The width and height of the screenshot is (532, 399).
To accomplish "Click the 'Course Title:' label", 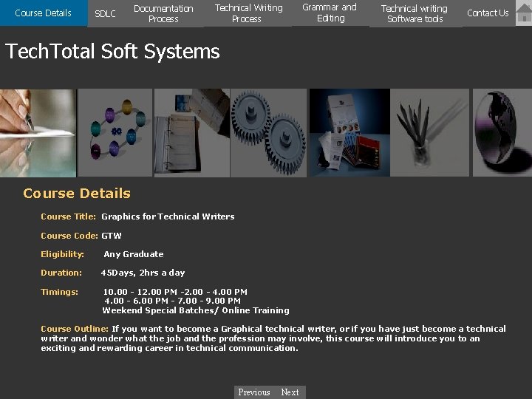I will (68, 216).
